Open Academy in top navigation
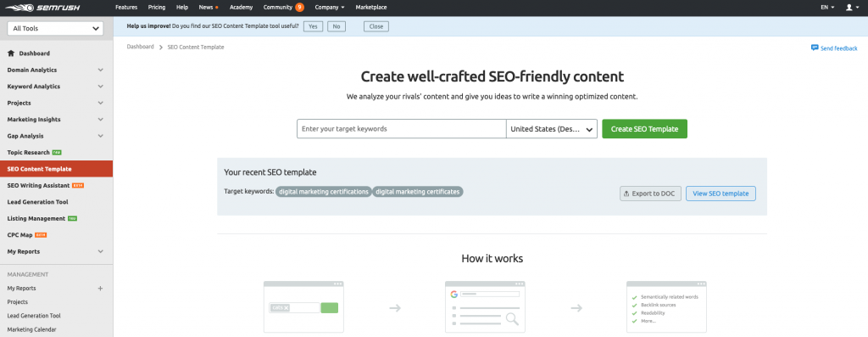This screenshot has height=337, width=868. pos(241,8)
